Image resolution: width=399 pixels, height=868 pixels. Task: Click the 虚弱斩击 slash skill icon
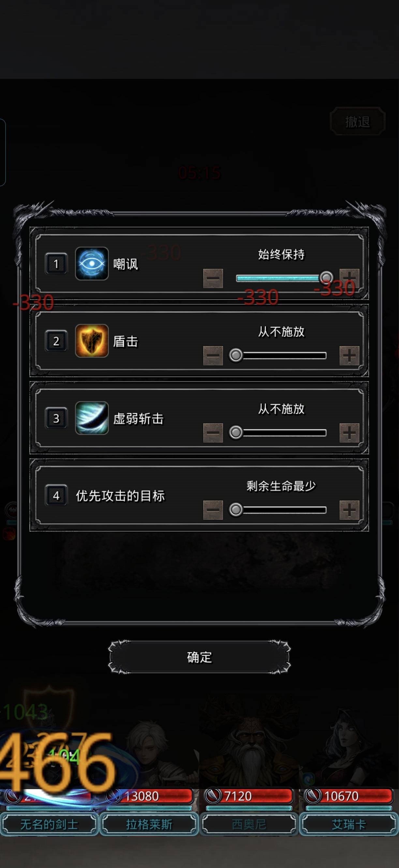click(92, 418)
